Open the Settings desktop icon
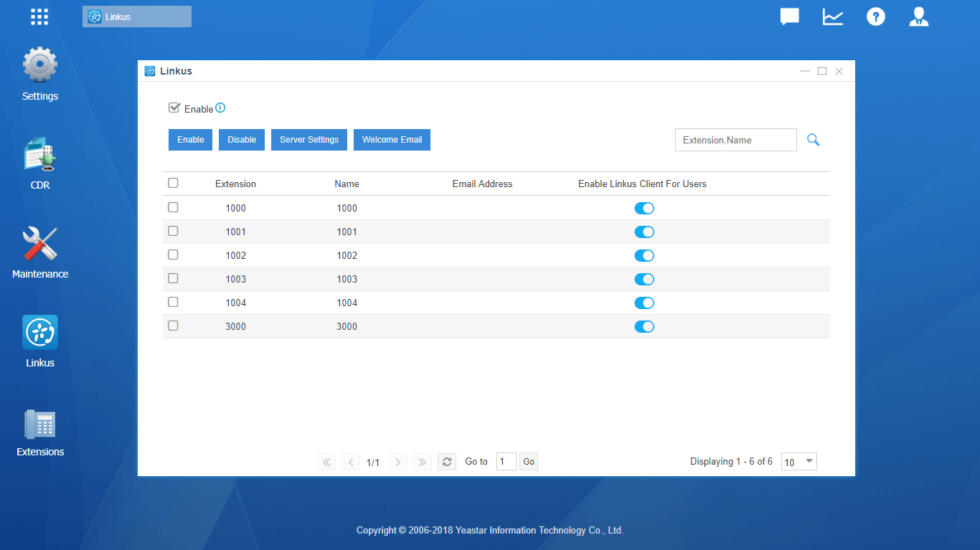This screenshot has width=980, height=550. point(40,75)
